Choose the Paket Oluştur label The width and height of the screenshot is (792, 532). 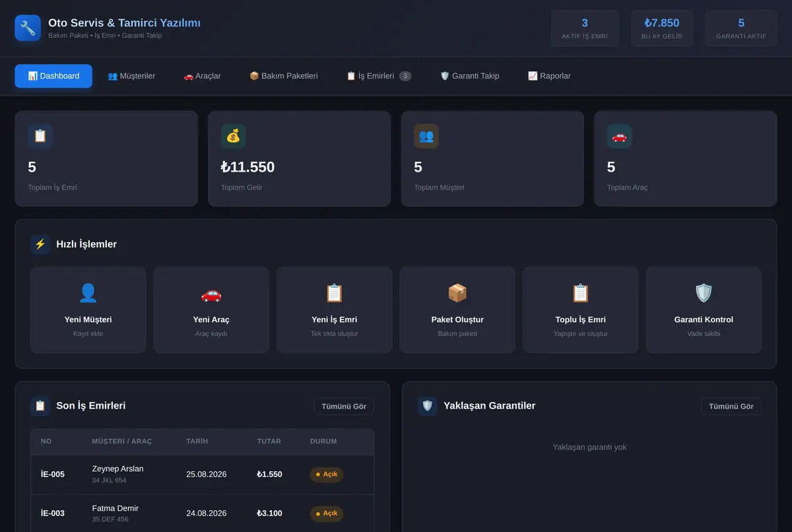[x=457, y=319]
